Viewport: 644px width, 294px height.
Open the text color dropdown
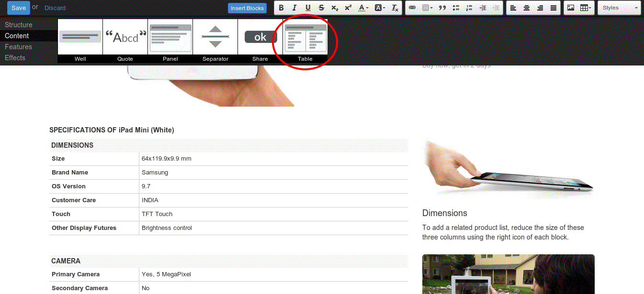(363, 8)
